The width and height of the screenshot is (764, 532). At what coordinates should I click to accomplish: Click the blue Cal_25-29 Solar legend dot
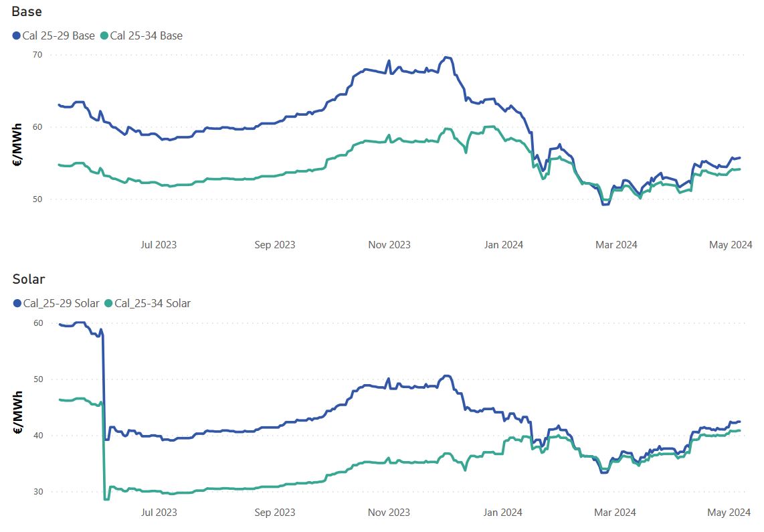(17, 303)
